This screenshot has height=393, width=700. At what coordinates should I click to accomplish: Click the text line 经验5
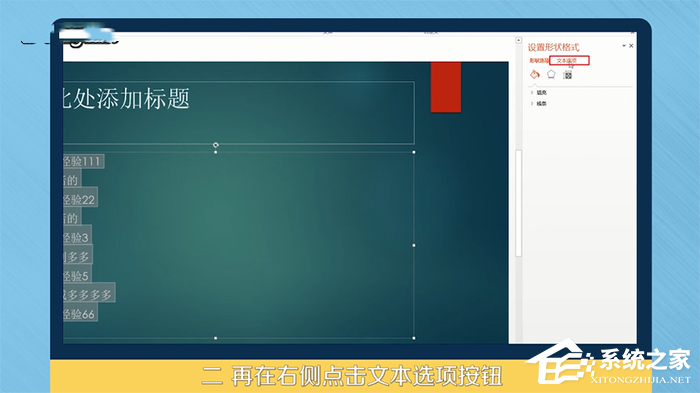pos(77,276)
